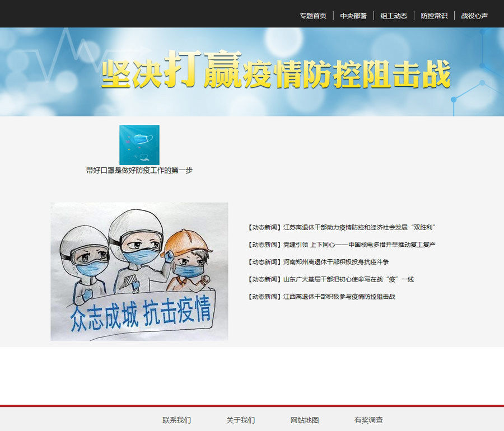Select the 江西离退休干部 news article

[339, 297]
